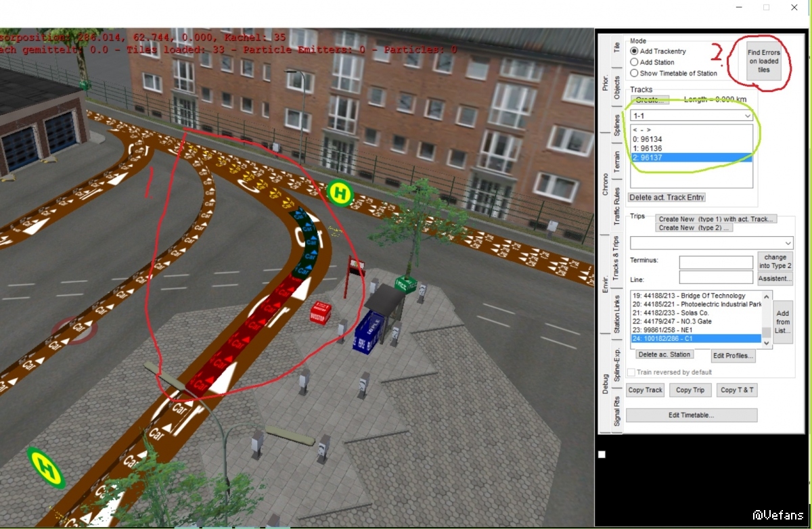Screen dimensions: 812x529
Task: Select station 22: NO.3 Gate
Action: pos(696,321)
